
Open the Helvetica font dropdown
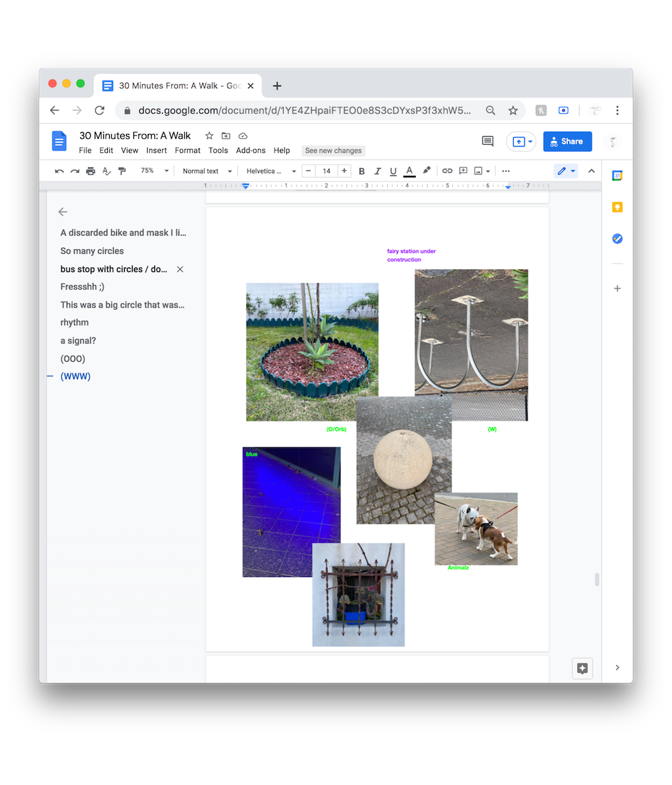click(x=271, y=171)
